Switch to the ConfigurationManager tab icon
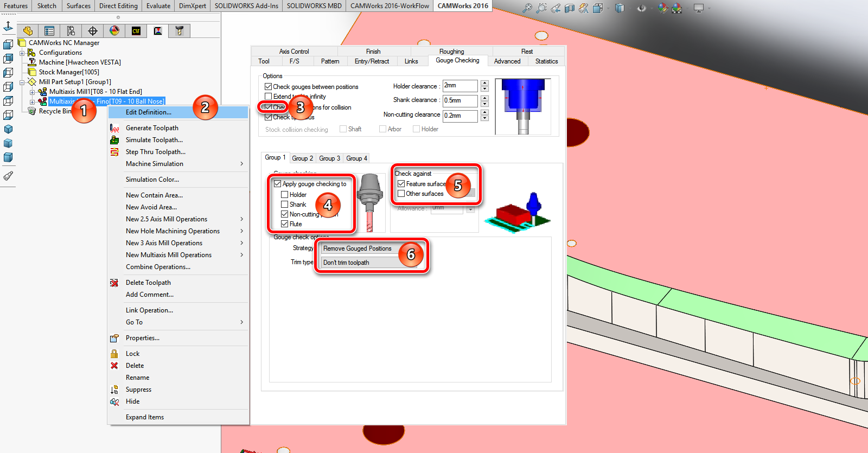868x453 pixels. click(71, 31)
